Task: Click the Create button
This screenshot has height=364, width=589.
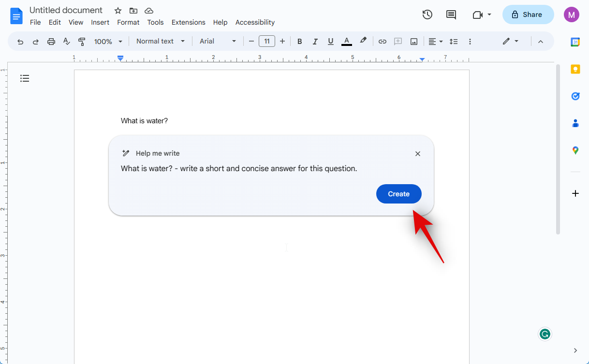Action: (398, 194)
